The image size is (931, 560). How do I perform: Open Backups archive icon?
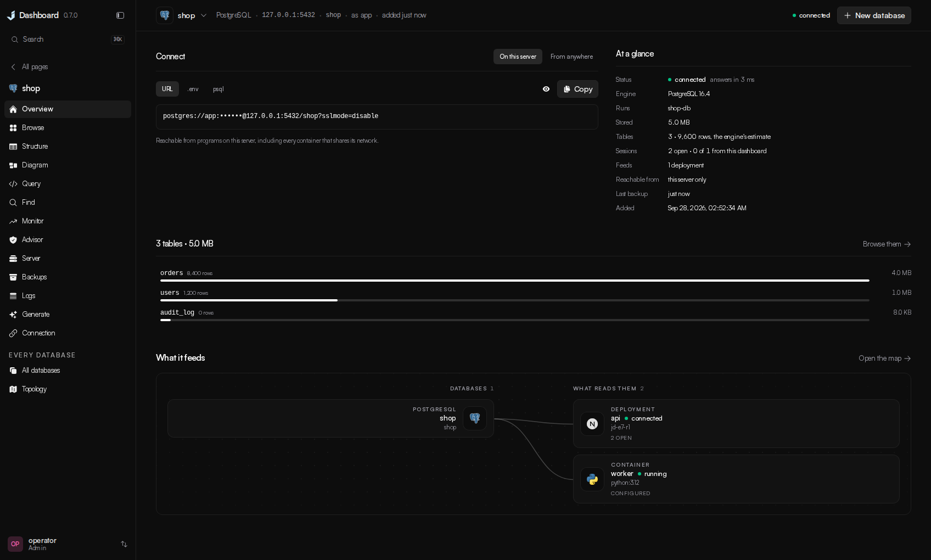(13, 277)
